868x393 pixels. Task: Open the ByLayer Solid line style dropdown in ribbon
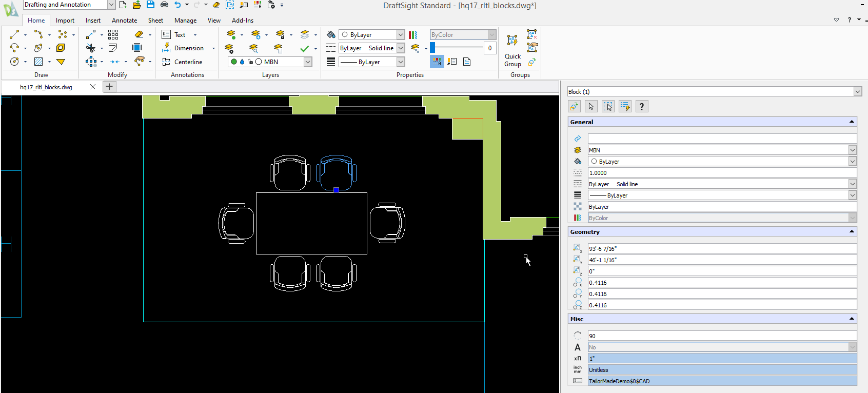[x=401, y=48]
